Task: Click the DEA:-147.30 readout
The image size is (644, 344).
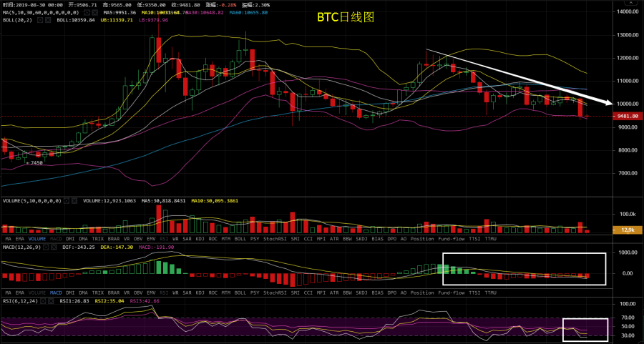Action: click(117, 247)
